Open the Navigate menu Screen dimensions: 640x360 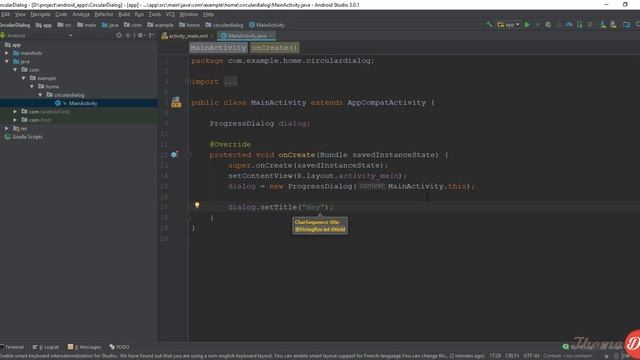coord(40,14)
